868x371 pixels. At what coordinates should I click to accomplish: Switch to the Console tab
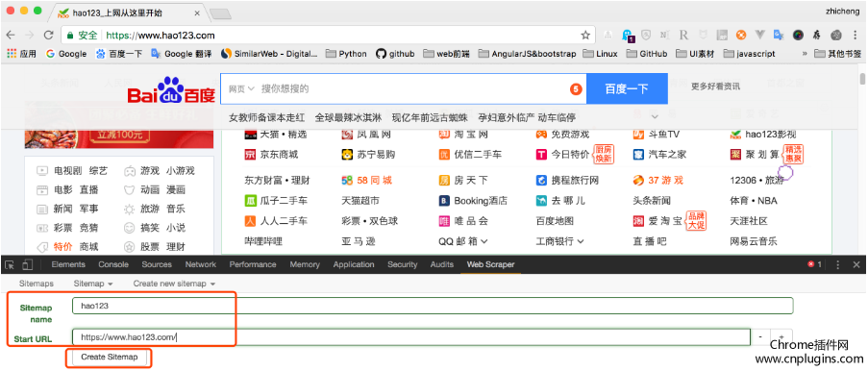coord(113,264)
